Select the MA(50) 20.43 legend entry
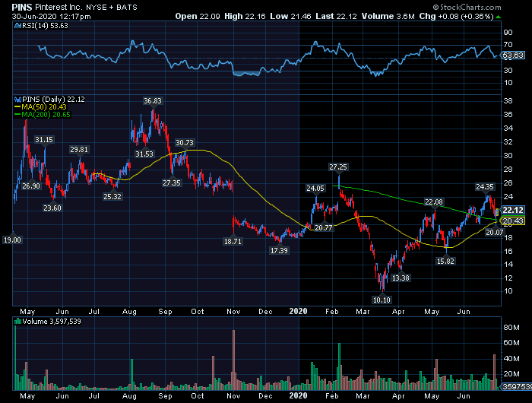Screen dimensions: 532x403 point(40,107)
